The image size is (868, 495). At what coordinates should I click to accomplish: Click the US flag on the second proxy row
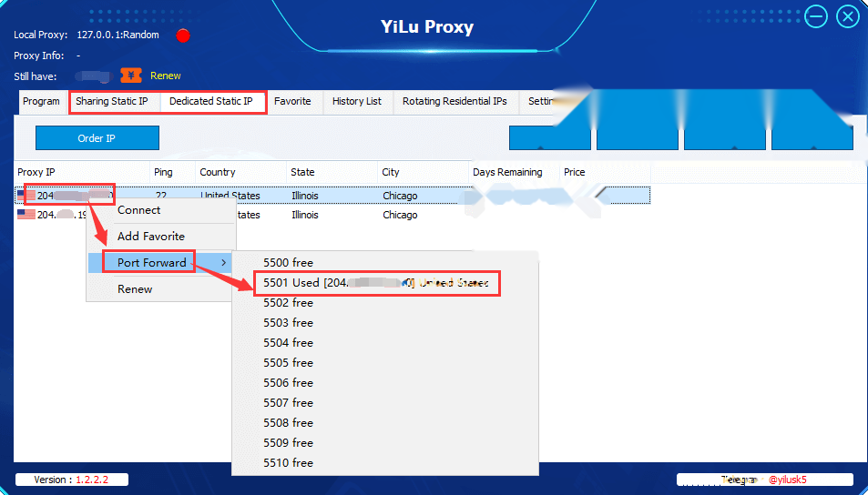tap(26, 215)
